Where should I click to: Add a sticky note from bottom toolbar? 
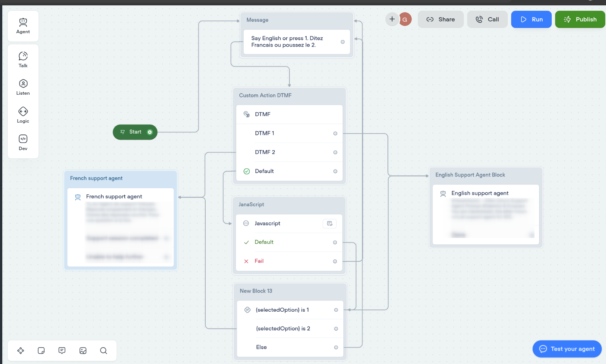(x=41, y=351)
